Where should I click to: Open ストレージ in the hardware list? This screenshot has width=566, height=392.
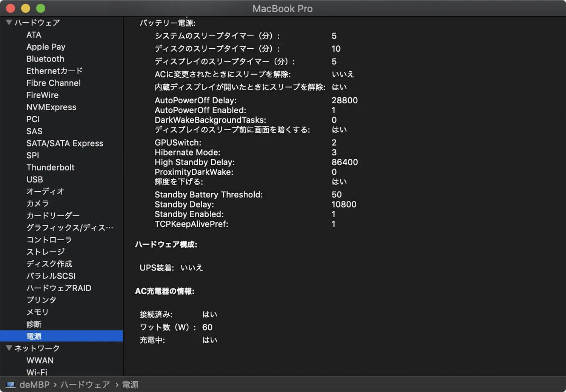46,252
